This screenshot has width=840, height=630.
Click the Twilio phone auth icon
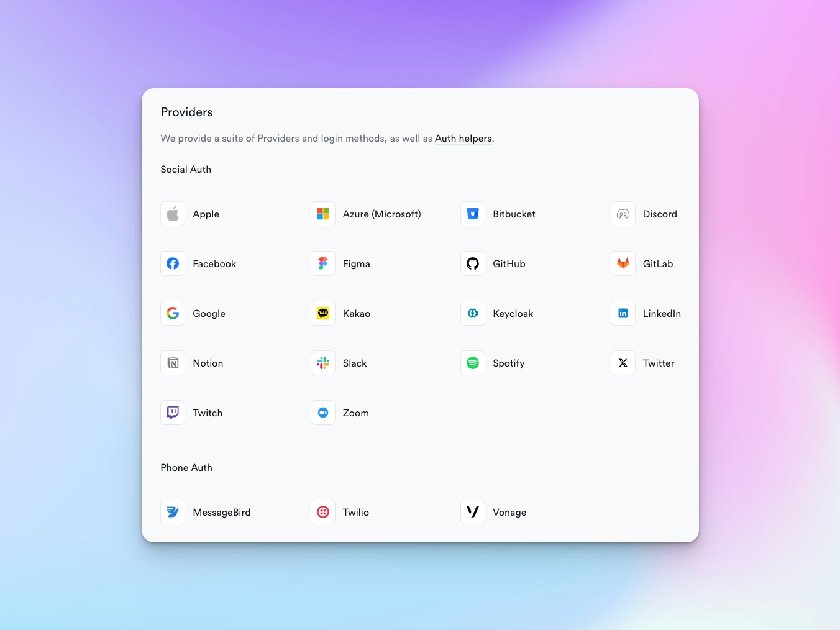(323, 512)
